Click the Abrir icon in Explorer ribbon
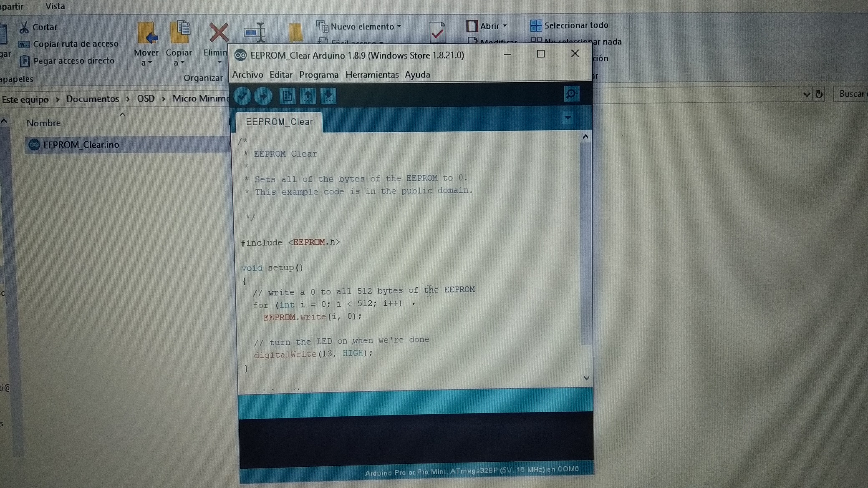The width and height of the screenshot is (868, 488). pyautogui.click(x=472, y=26)
